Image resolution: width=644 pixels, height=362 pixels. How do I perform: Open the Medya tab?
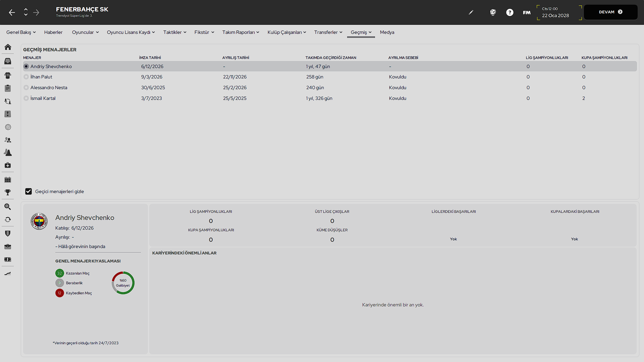(x=387, y=32)
